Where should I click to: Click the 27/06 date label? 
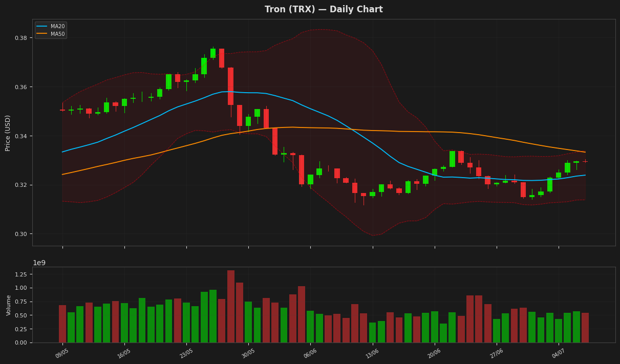point(496,353)
